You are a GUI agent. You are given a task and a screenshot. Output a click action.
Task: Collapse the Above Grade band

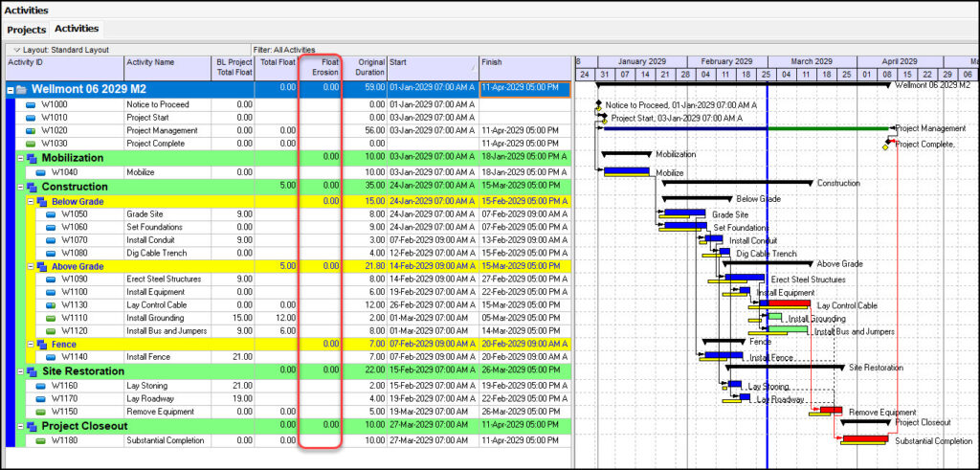(x=30, y=267)
